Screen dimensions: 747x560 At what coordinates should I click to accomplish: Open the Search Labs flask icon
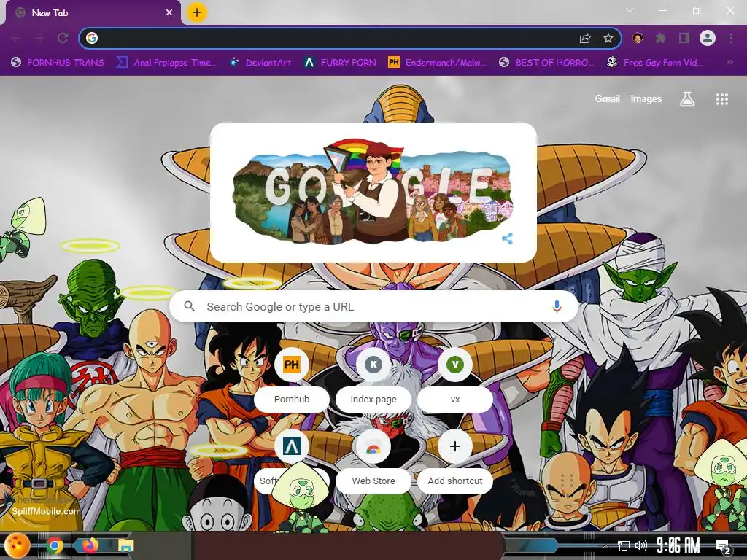coord(687,99)
